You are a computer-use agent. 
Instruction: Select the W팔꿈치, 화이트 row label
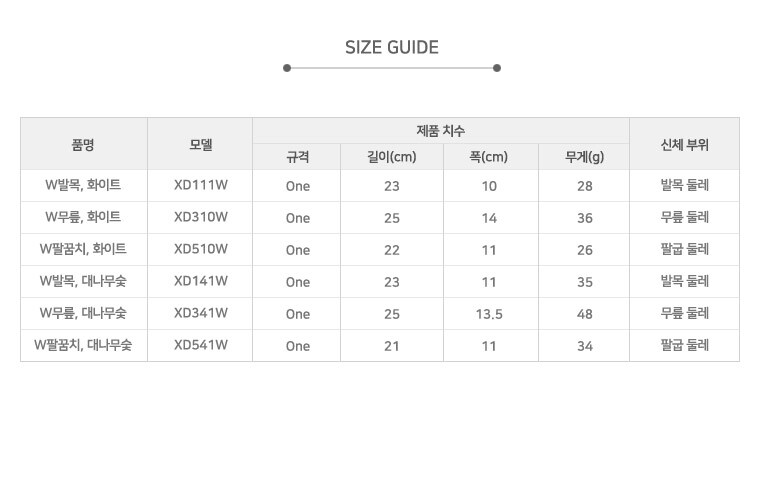click(83, 250)
